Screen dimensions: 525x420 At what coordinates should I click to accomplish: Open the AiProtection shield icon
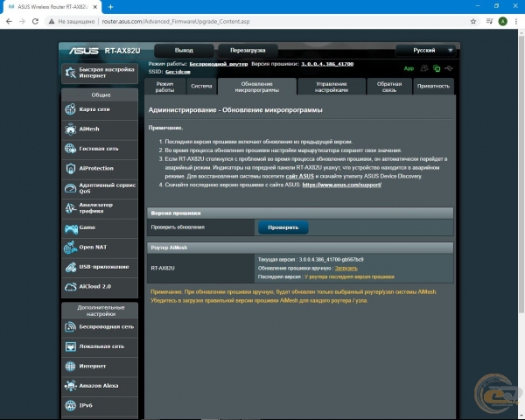point(70,168)
